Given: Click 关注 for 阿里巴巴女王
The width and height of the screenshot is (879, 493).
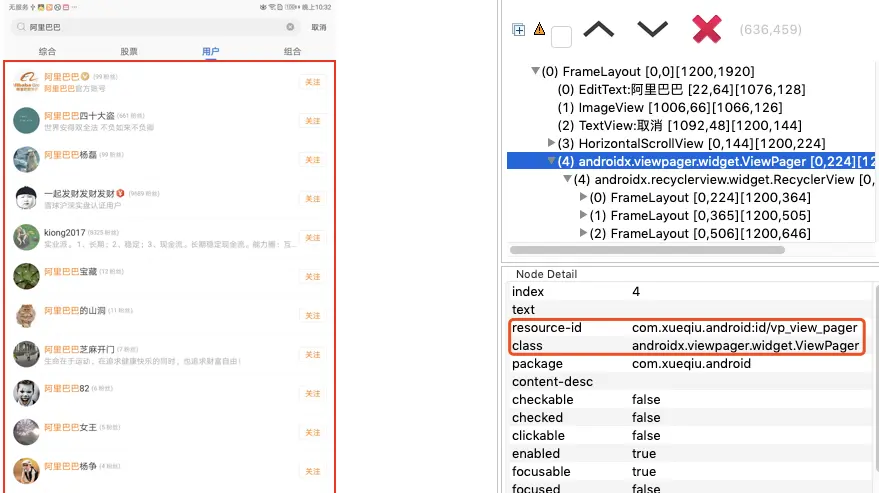Looking at the screenshot, I should click(313, 432).
